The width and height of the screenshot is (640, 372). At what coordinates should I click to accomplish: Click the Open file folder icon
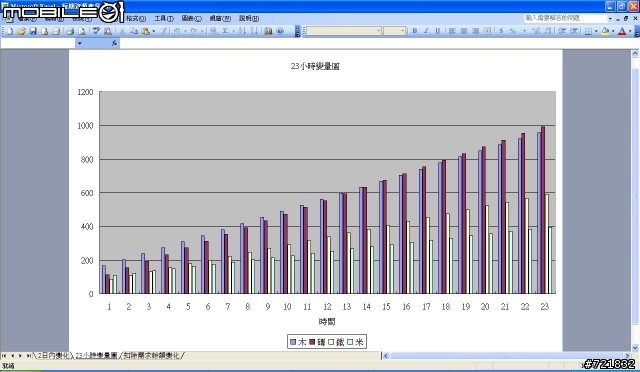pyautogui.click(x=21, y=31)
